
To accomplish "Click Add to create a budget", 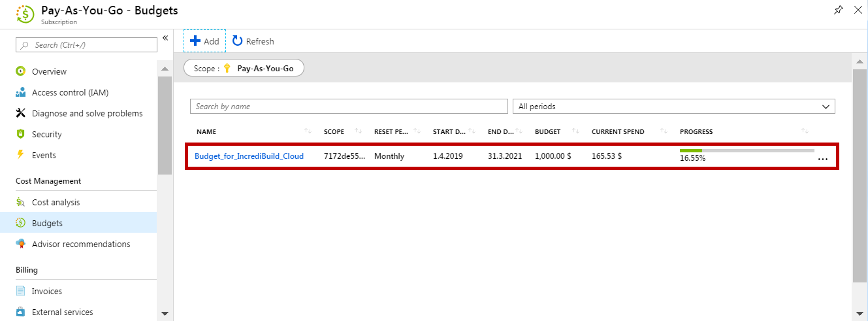I will (x=204, y=41).
